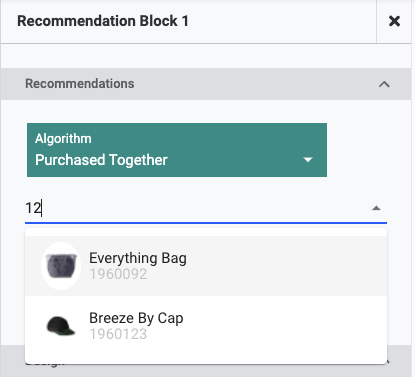Image resolution: width=415 pixels, height=377 pixels.
Task: Choose the grey bag product row
Action: pos(206,266)
